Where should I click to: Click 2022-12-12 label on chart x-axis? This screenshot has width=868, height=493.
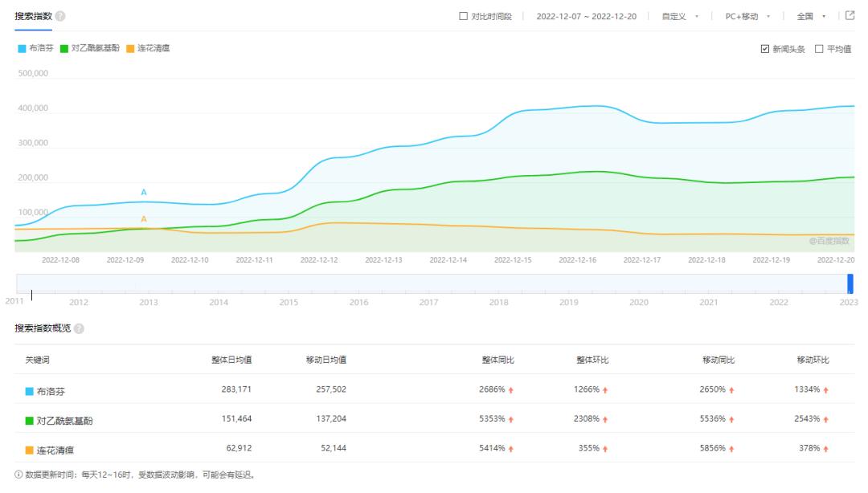click(x=319, y=259)
